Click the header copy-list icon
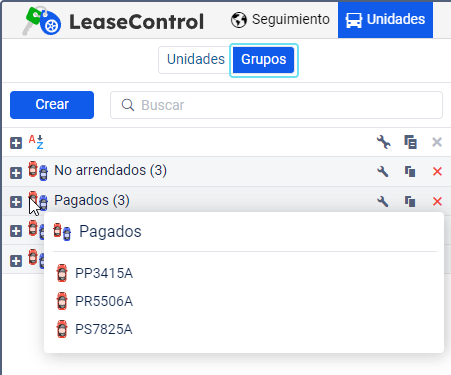The image size is (451, 375). (410, 142)
